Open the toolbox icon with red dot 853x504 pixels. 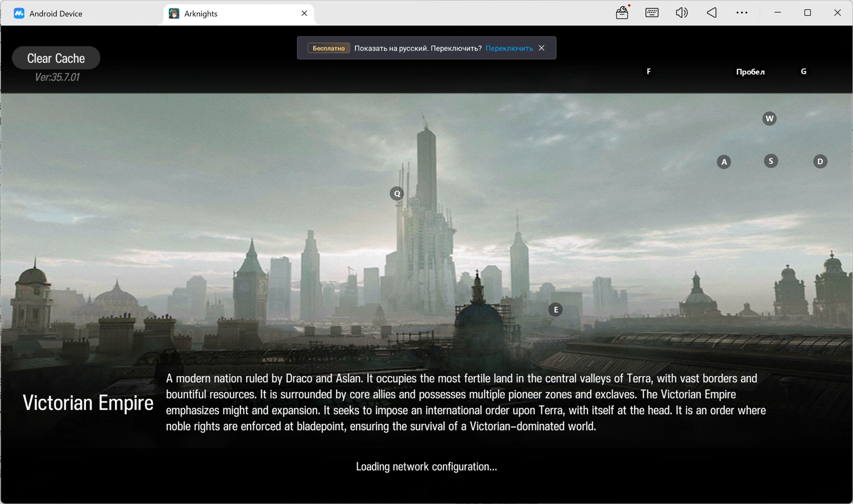pos(622,13)
